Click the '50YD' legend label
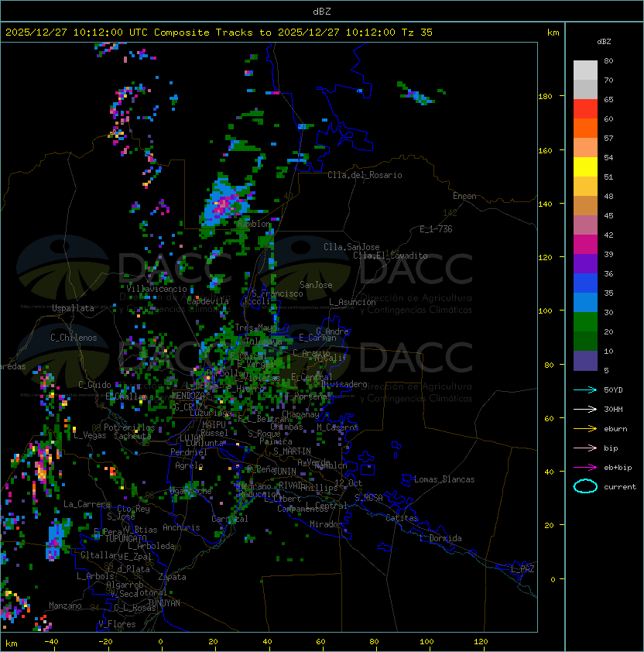Viewport: 644px width, 652px height. 613,389
